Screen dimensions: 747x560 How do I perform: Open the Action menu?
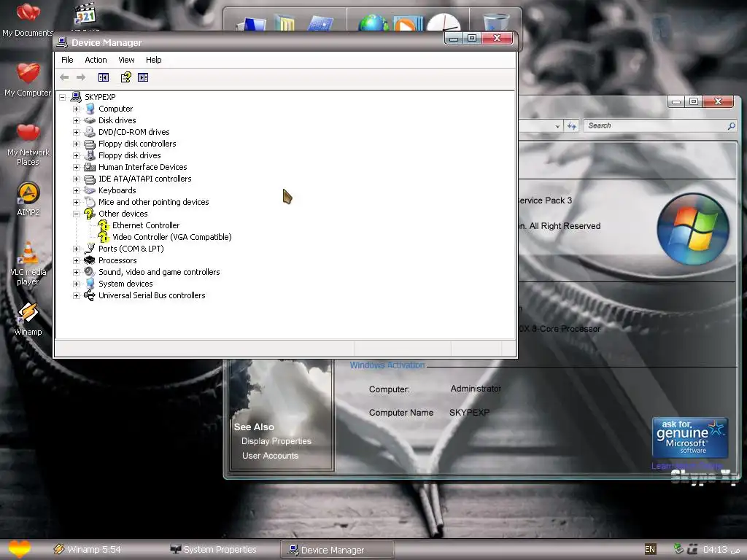coord(96,60)
